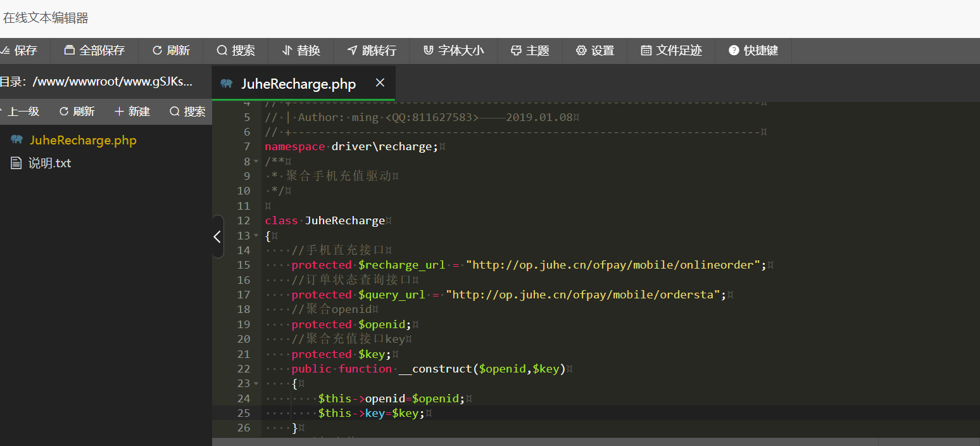Show the 快捷键 shortcuts help
Viewport: 980px width, 446px height.
753,51
